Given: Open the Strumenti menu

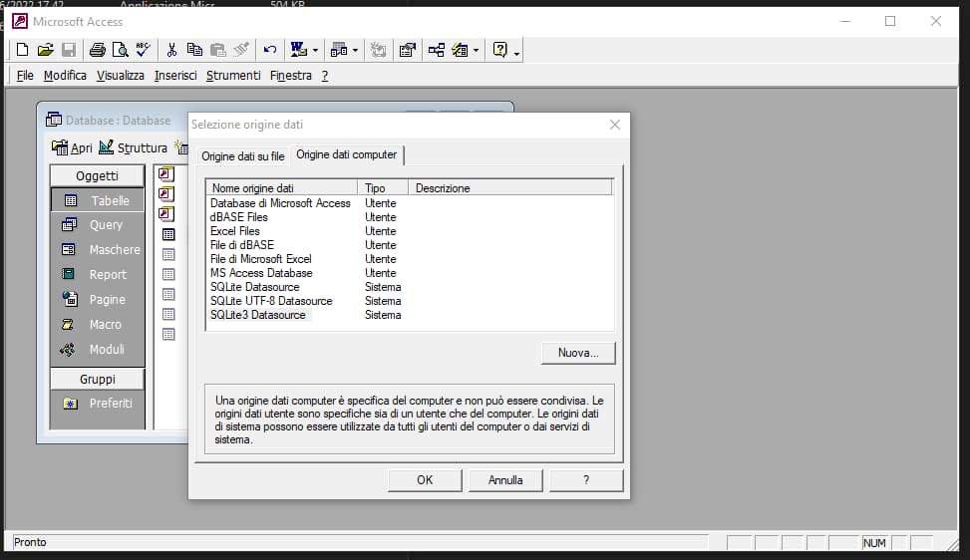Looking at the screenshot, I should coord(233,76).
